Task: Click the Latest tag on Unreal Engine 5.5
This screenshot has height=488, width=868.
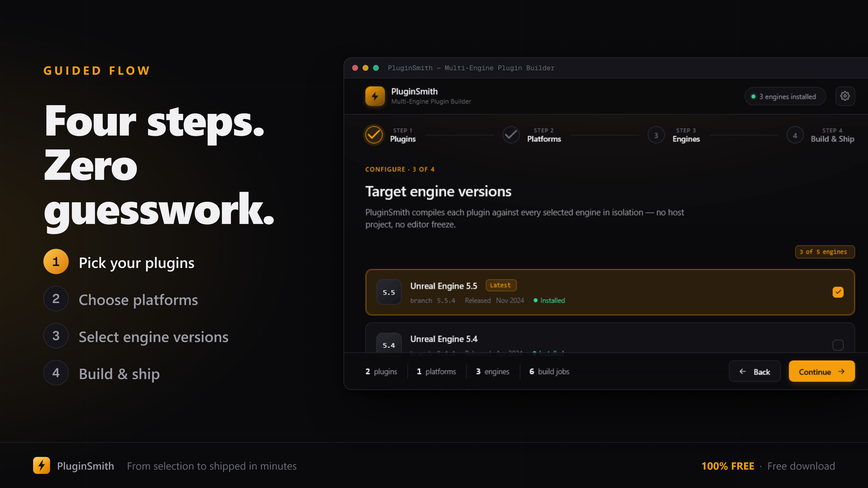Action: 501,285
